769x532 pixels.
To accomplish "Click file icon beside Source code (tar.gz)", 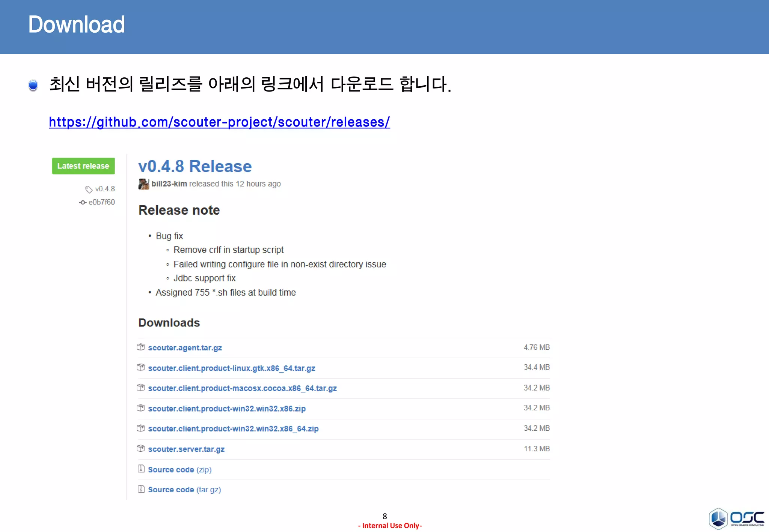I will [x=142, y=489].
